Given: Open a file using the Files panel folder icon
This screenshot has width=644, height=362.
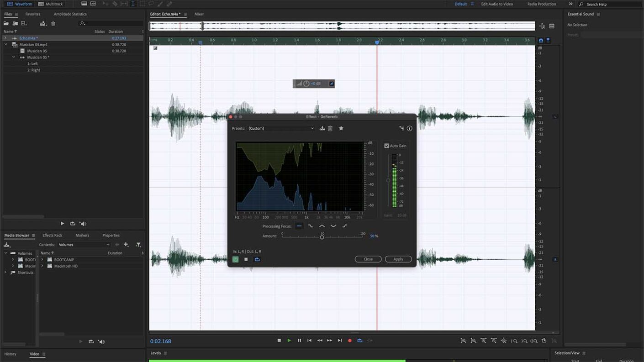Looking at the screenshot, I should pos(5,23).
